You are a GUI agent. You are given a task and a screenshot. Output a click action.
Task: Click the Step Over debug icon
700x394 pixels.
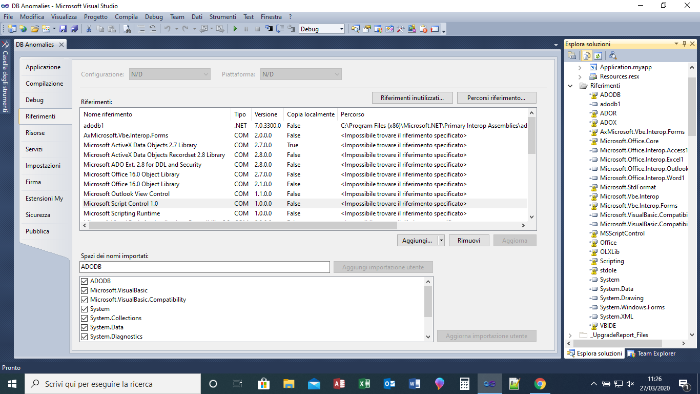click(x=280, y=29)
